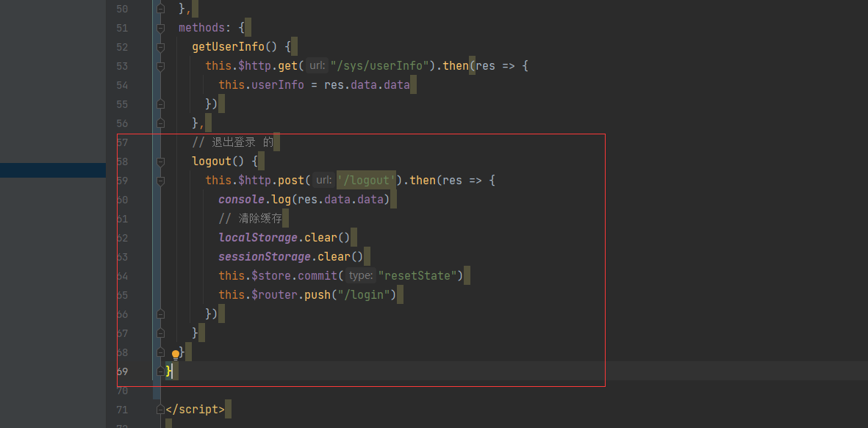Click the "/login" string
The height and width of the screenshot is (428, 868).
click(365, 294)
